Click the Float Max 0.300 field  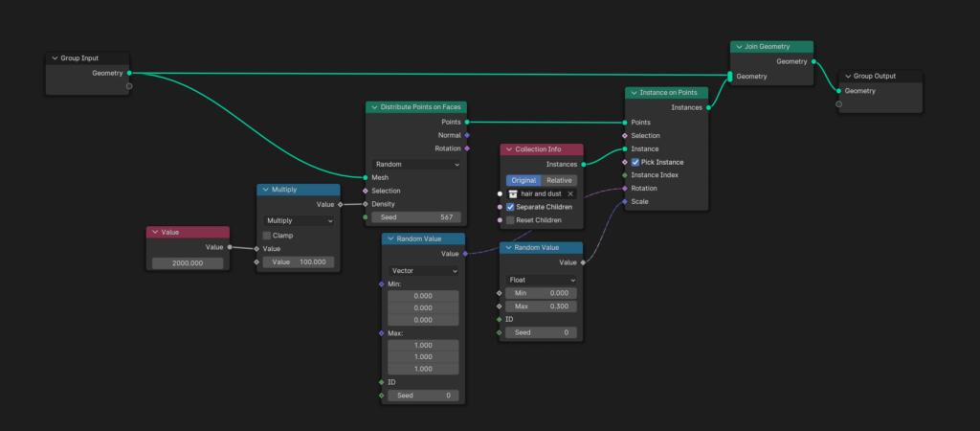(542, 306)
